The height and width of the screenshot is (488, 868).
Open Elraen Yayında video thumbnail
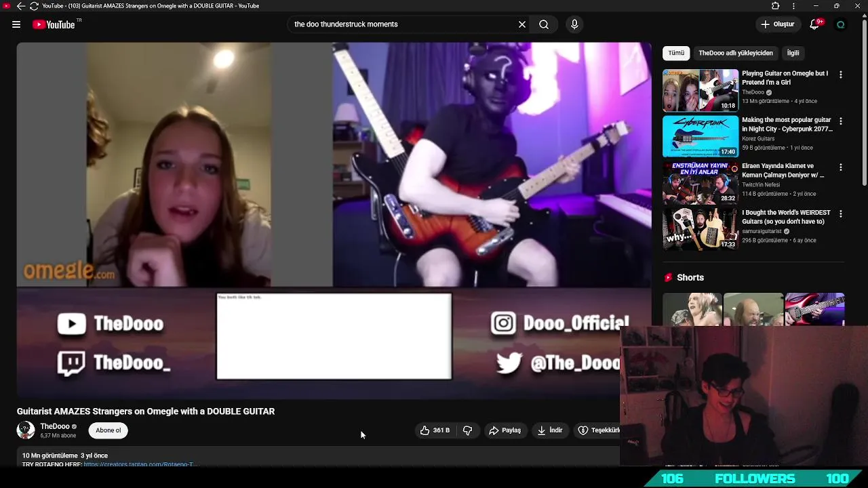pos(701,182)
